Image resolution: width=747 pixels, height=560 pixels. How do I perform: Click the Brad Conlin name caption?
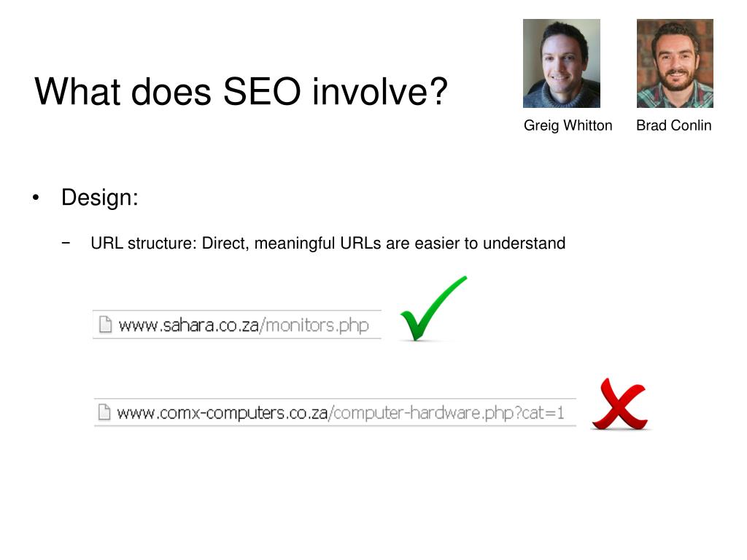673,125
